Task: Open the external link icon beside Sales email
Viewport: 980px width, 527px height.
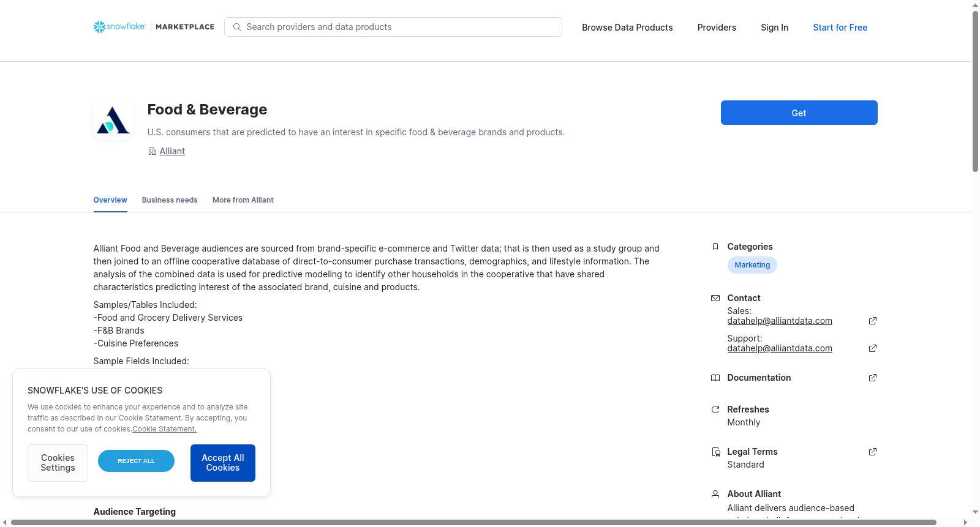Action: click(x=873, y=321)
